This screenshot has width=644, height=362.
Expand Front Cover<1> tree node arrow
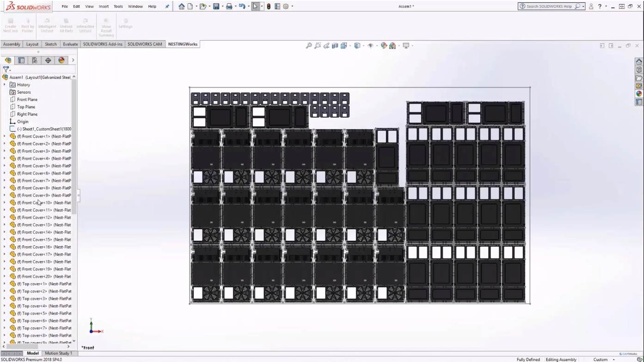point(5,137)
